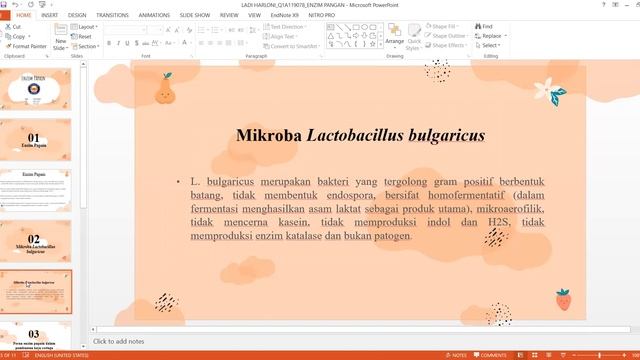
Task: Toggle Italic formatting
Action: 118,43
